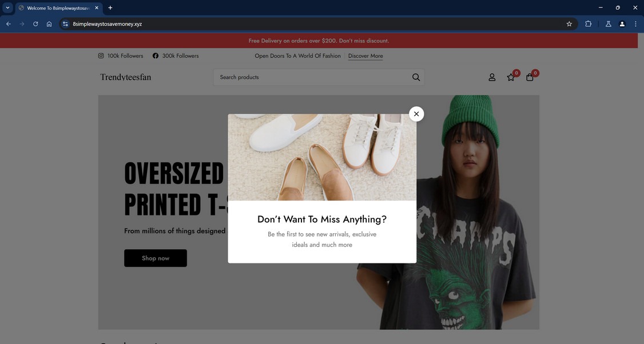Open the shopping bag cart icon
644x344 pixels.
530,77
